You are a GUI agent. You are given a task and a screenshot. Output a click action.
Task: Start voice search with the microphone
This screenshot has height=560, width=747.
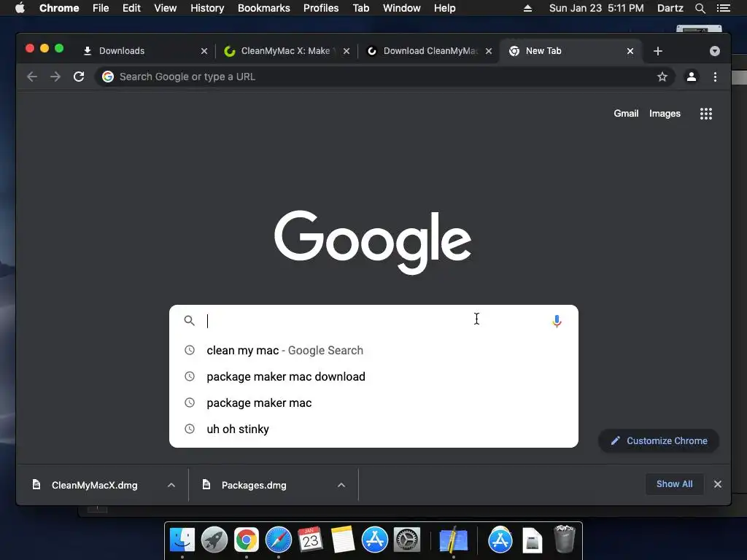pyautogui.click(x=557, y=321)
